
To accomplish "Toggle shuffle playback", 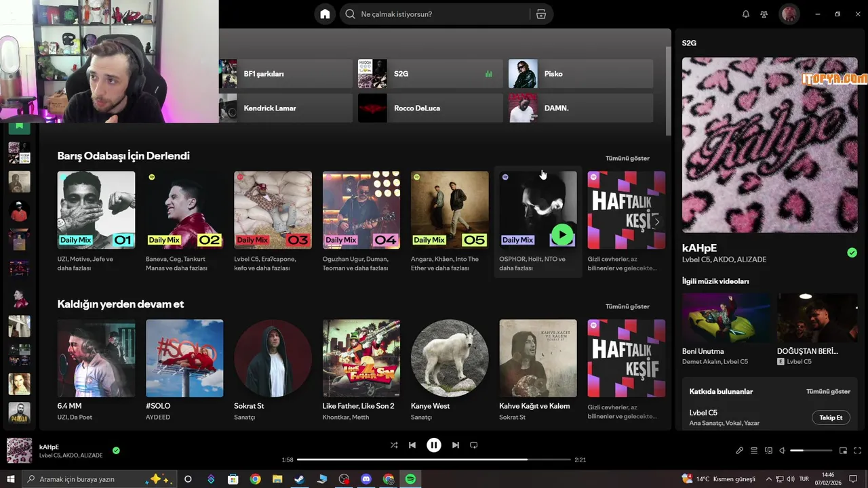I will (394, 445).
